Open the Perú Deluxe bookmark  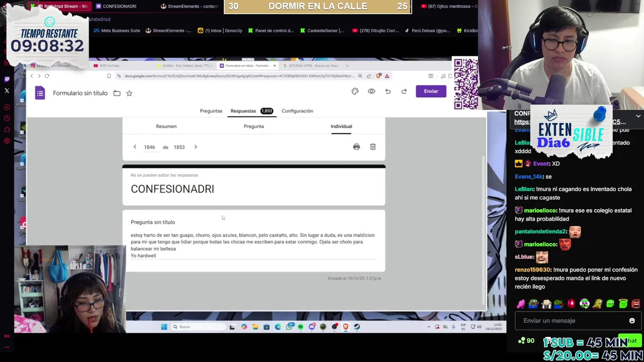[427, 31]
